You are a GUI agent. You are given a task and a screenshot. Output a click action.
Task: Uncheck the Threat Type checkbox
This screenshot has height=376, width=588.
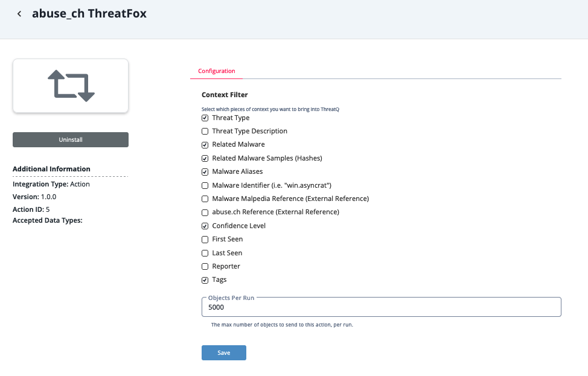click(x=205, y=118)
